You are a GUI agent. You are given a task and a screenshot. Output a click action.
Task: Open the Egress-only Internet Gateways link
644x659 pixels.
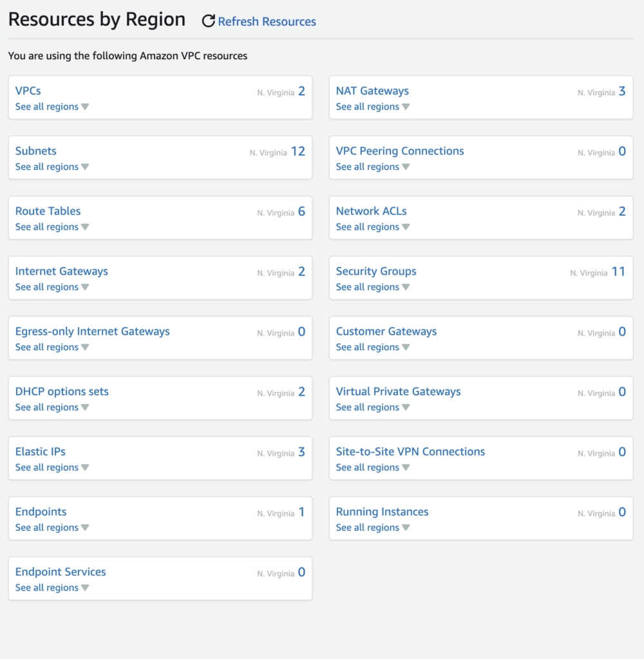[x=92, y=331]
